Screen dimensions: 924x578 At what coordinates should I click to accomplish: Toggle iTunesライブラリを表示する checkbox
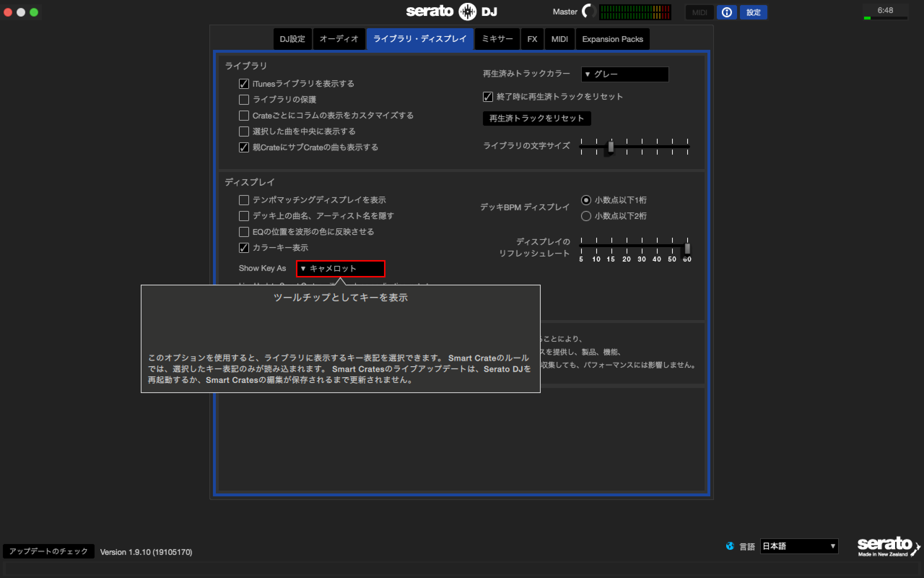point(244,84)
